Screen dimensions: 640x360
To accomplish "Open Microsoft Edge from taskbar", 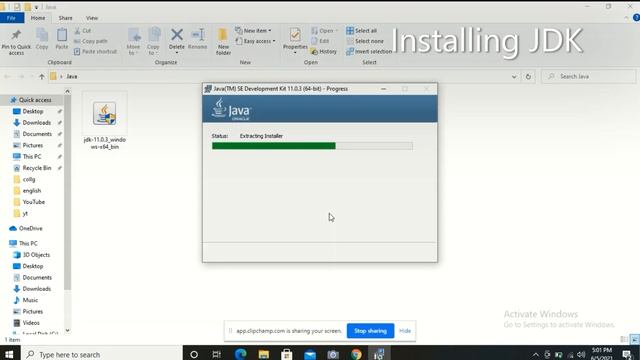I will tap(240, 354).
